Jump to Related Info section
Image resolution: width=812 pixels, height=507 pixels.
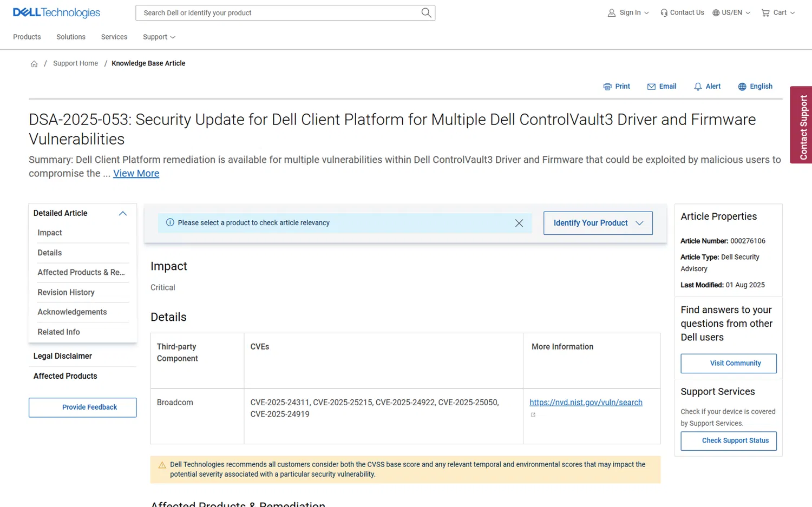click(58, 332)
